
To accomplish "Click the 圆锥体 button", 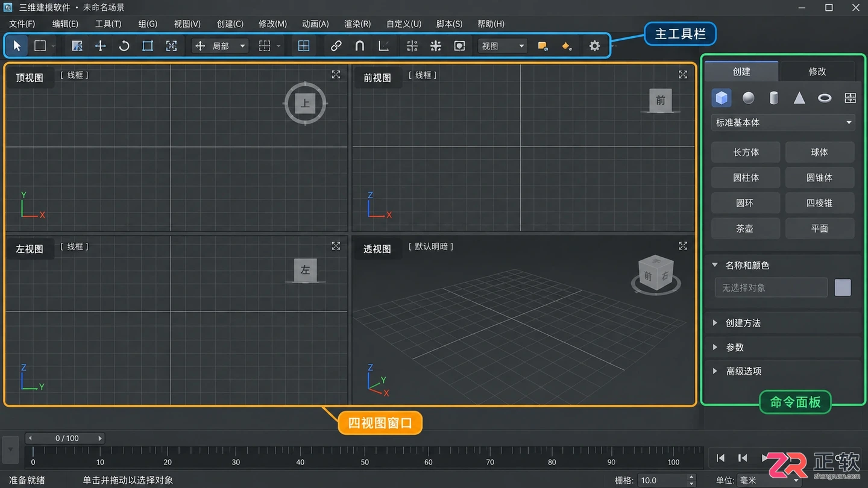I will pyautogui.click(x=820, y=178).
